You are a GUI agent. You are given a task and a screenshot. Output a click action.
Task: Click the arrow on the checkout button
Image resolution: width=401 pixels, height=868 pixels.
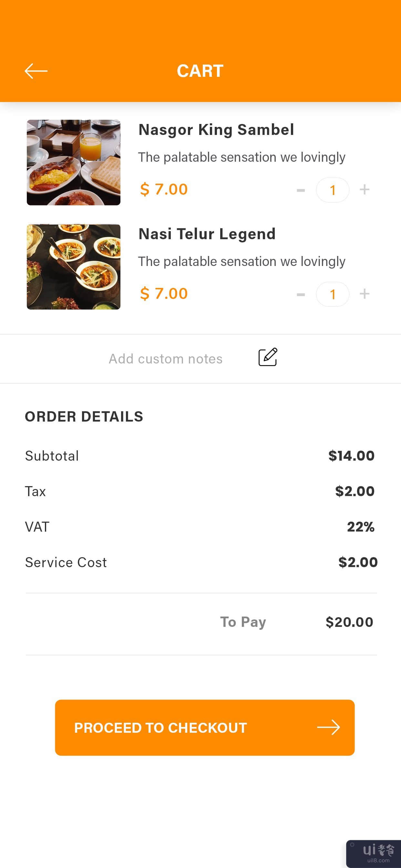click(329, 728)
